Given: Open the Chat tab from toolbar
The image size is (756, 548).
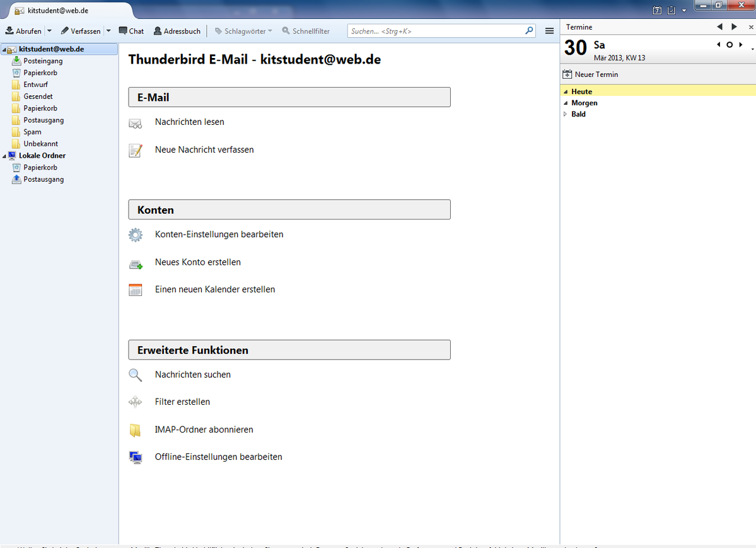Looking at the screenshot, I should [x=131, y=31].
